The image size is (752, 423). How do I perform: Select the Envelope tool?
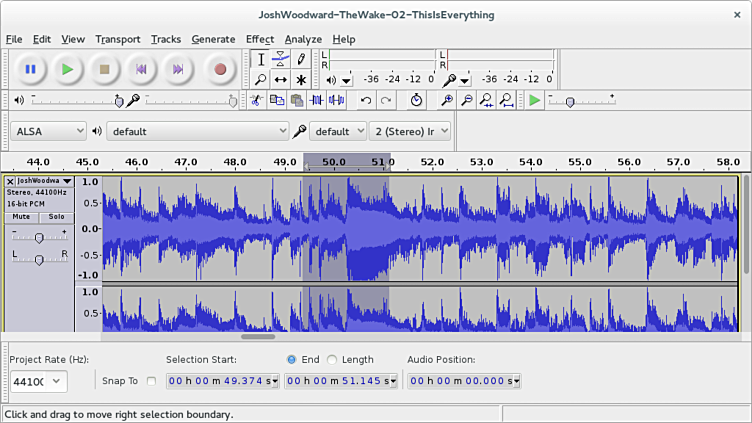pos(281,59)
